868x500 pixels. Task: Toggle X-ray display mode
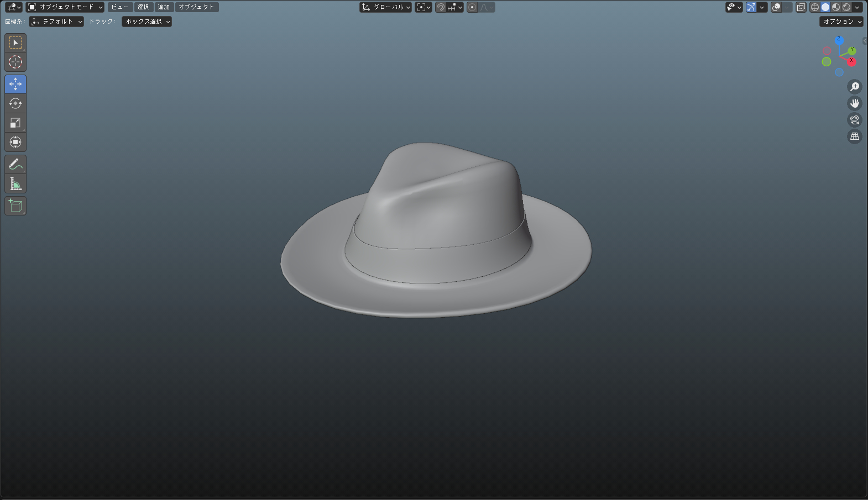801,7
